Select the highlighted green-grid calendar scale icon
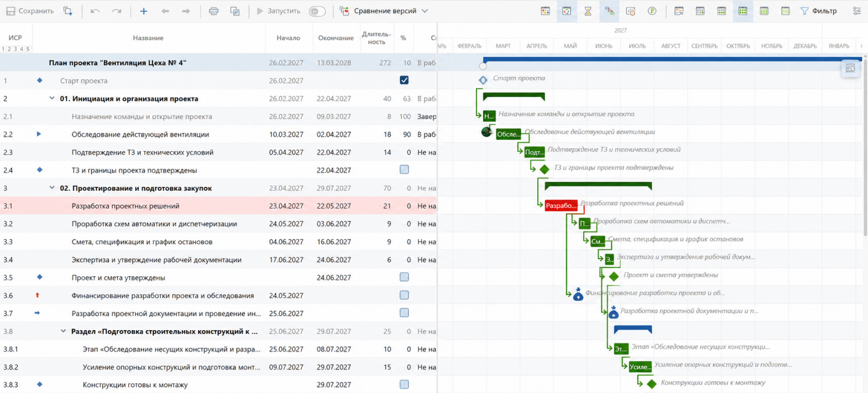The width and height of the screenshot is (868, 393). (743, 11)
